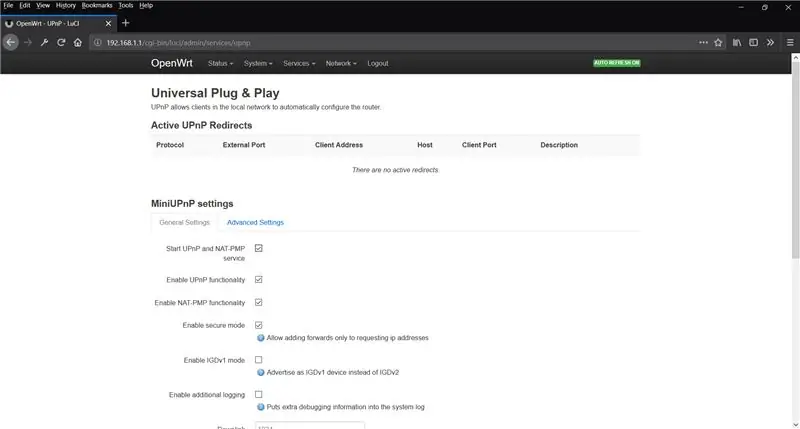Click the OpenWrt brand link
This screenshot has height=429, width=800.
tap(172, 63)
